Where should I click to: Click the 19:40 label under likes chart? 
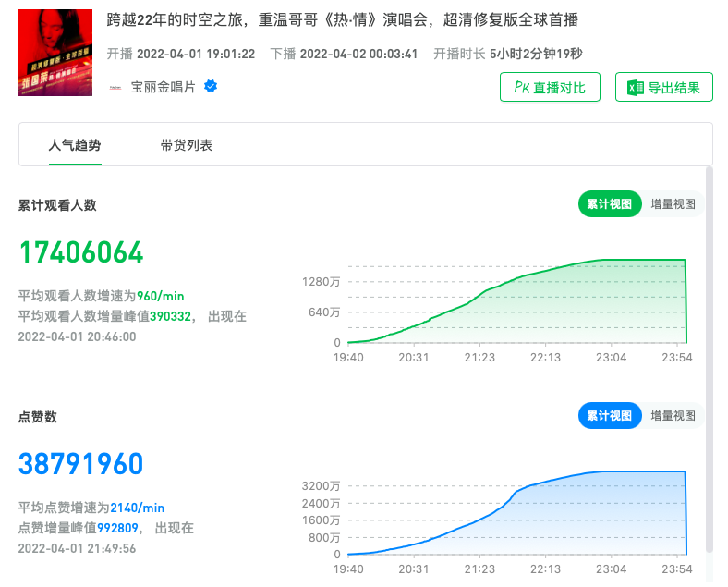348,569
